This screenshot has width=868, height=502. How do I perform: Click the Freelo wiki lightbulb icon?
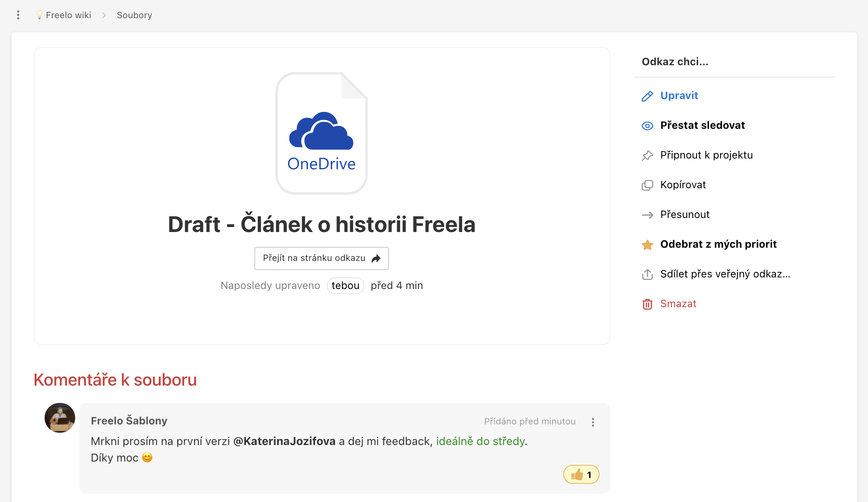[40, 15]
